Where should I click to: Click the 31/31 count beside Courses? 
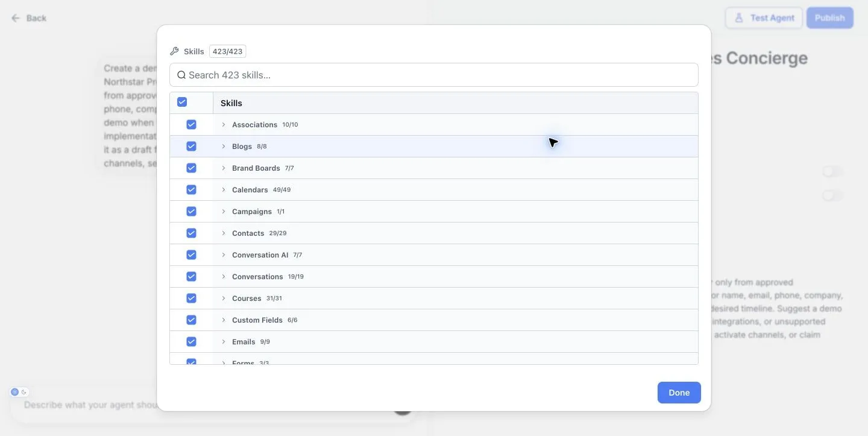[x=274, y=299]
